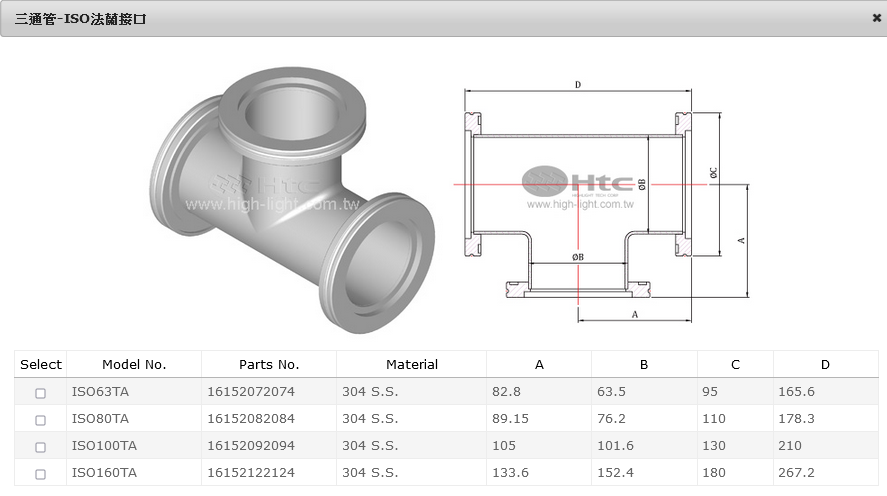
Task: Click the ISO160TA model name
Action: click(x=104, y=473)
